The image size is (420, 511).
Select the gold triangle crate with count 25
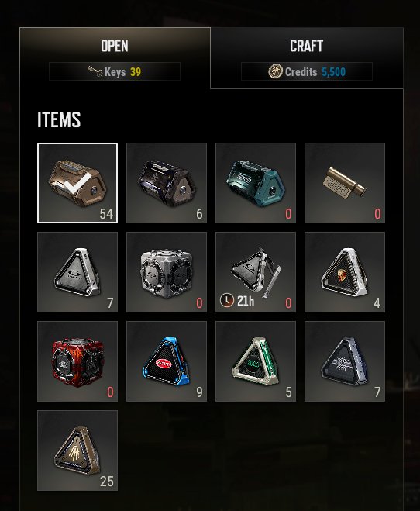coord(77,451)
